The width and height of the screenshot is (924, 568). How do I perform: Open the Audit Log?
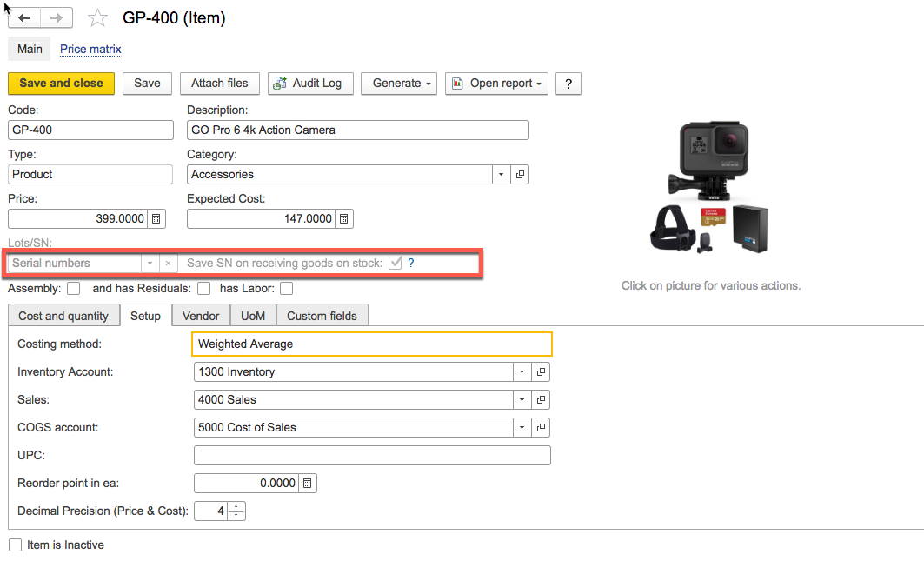tap(310, 84)
